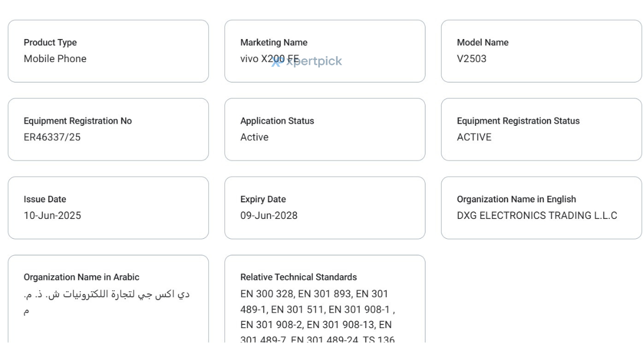Click DXG ELECTRONICS TRADING L.L.C text
The height and width of the screenshot is (364, 643).
pos(537,216)
